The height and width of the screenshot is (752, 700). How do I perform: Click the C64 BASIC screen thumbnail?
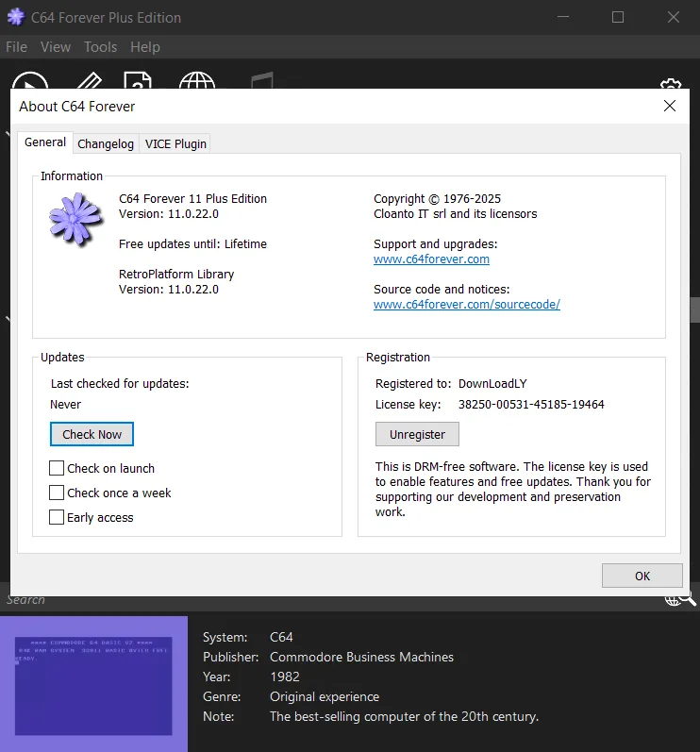pos(93,685)
